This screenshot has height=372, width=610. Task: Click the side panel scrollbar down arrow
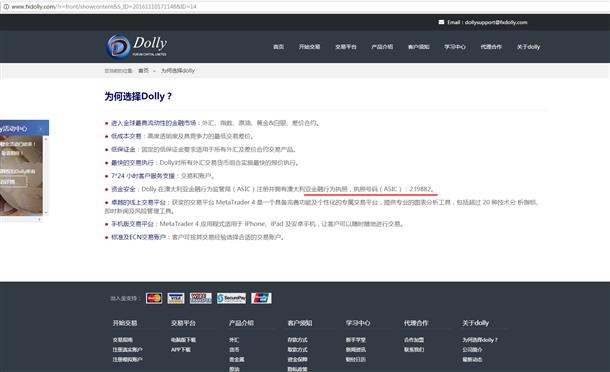(x=46, y=212)
